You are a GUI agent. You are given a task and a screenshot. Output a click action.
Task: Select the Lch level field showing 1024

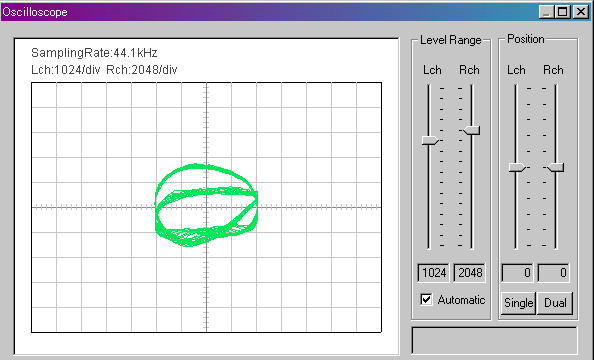pyautogui.click(x=433, y=273)
